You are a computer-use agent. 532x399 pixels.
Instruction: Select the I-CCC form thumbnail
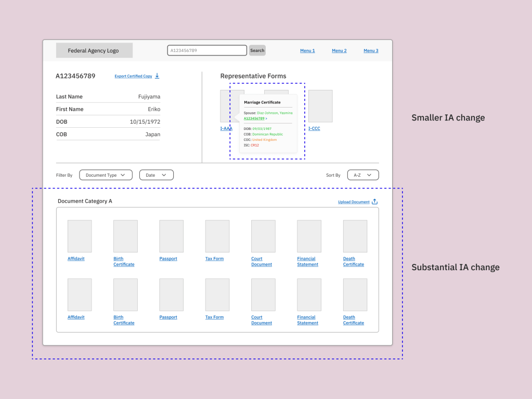[320, 106]
